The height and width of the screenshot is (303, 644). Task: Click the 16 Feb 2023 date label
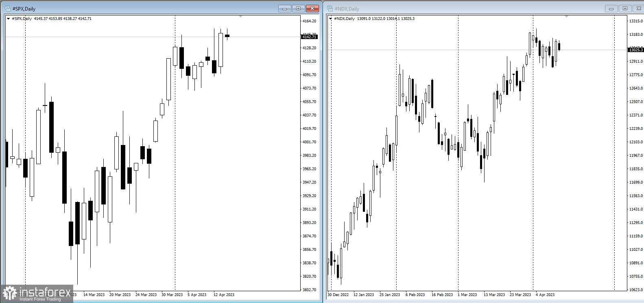tap(442, 295)
